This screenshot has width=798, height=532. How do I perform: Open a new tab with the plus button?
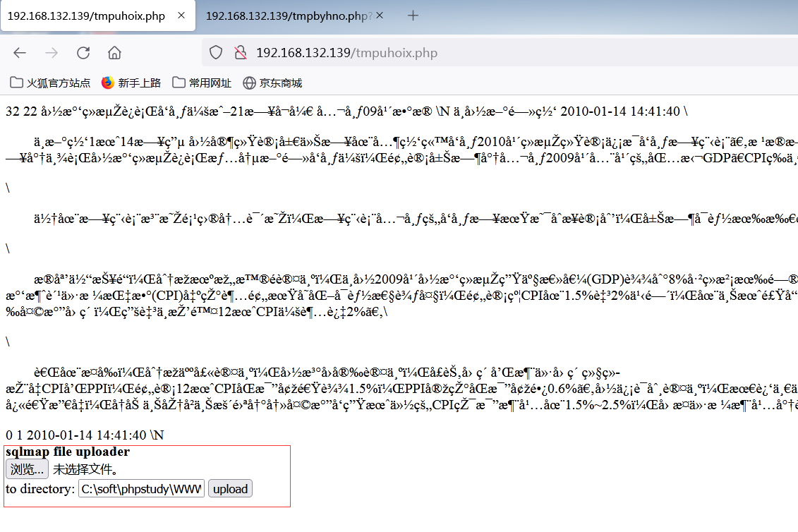413,15
